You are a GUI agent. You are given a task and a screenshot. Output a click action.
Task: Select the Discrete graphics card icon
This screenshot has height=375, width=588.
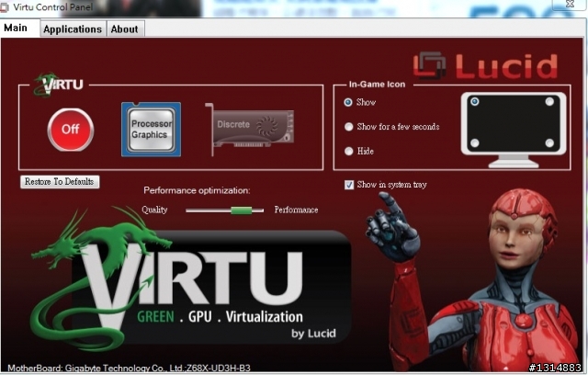pos(250,129)
